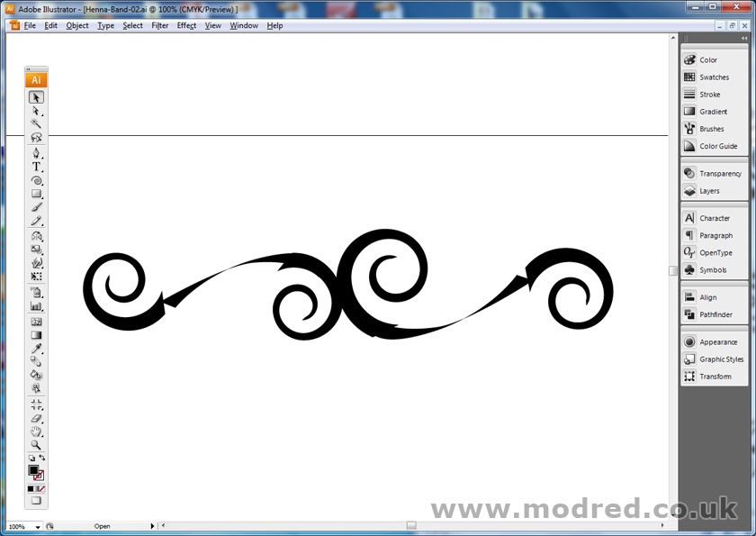
Task: Select the Type tool
Action: 37,167
